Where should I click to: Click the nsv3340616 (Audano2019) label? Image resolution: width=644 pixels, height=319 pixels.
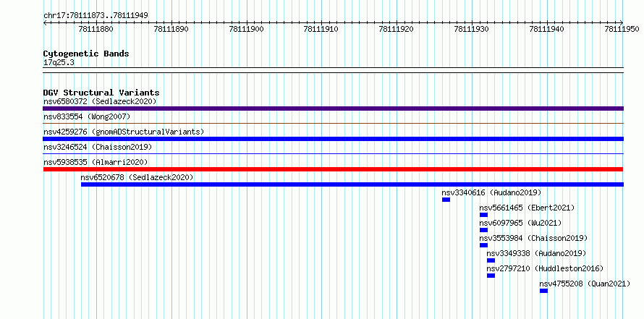coord(491,192)
